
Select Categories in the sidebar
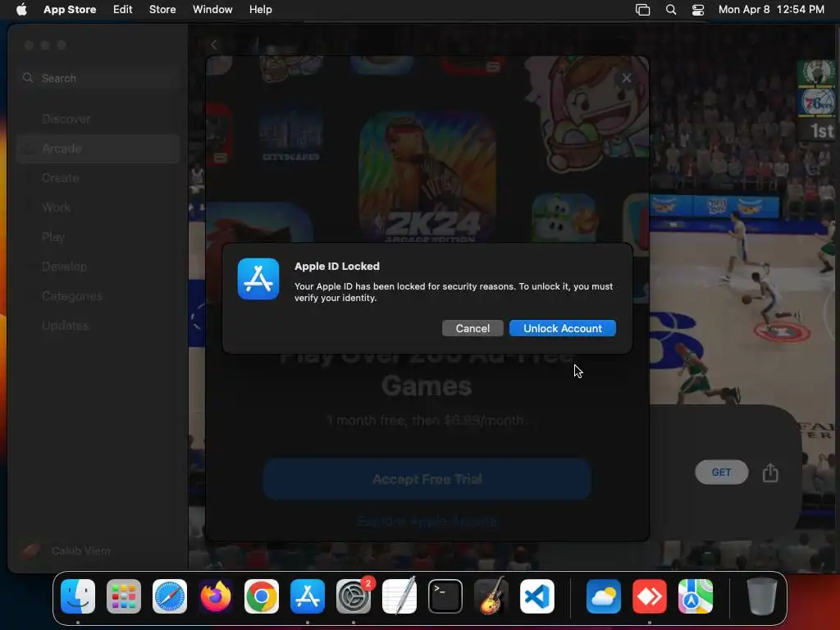98,295
